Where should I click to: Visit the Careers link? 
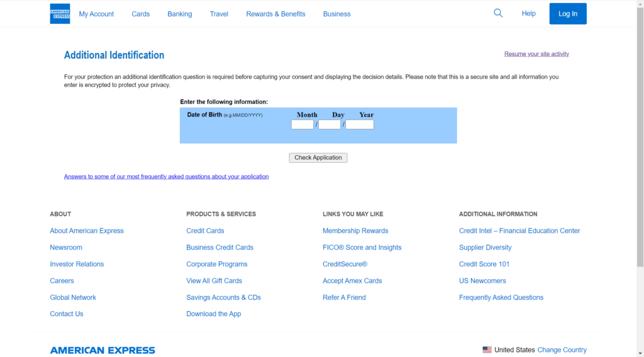click(62, 281)
